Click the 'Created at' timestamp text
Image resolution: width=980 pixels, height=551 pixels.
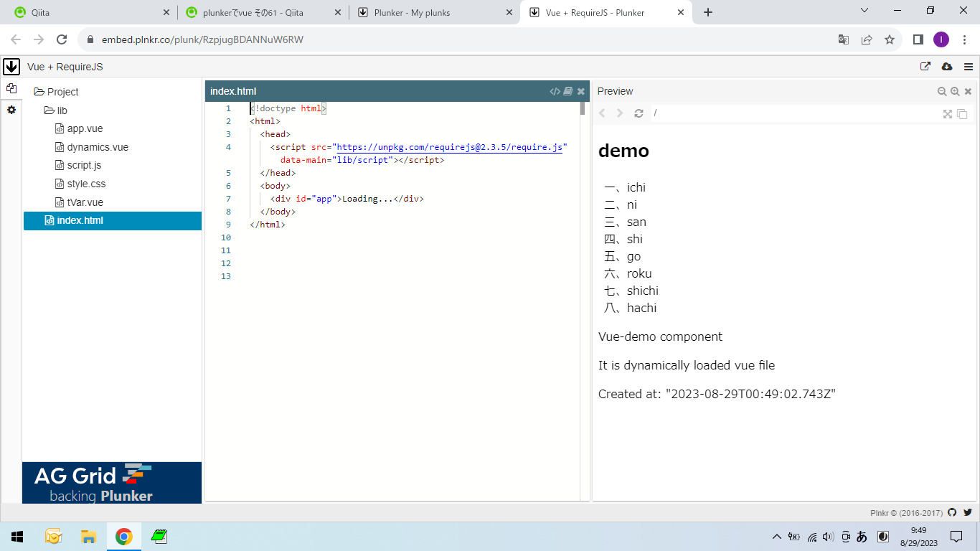pyautogui.click(x=717, y=394)
